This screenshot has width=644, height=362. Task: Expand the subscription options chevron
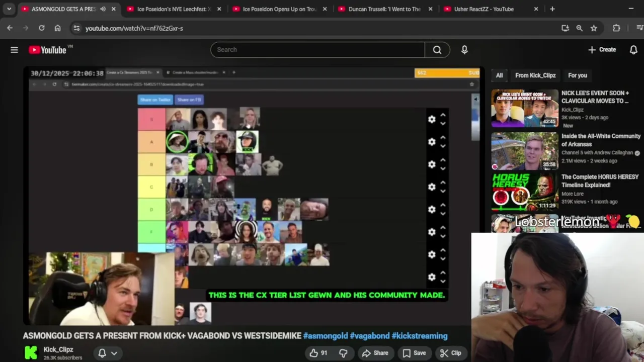(x=114, y=353)
